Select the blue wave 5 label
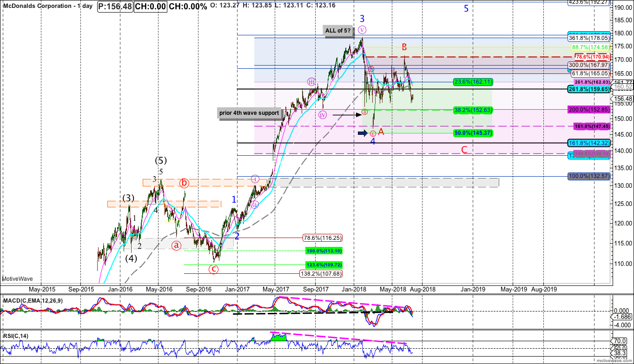 coord(467,9)
